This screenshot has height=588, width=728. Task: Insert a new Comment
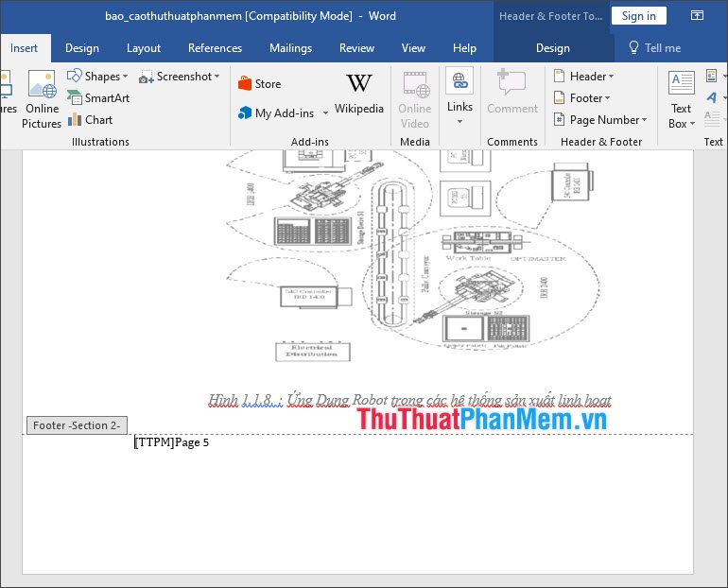[x=511, y=95]
